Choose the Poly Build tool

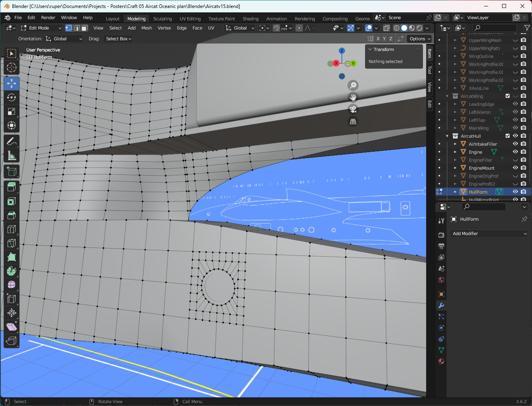11,257
